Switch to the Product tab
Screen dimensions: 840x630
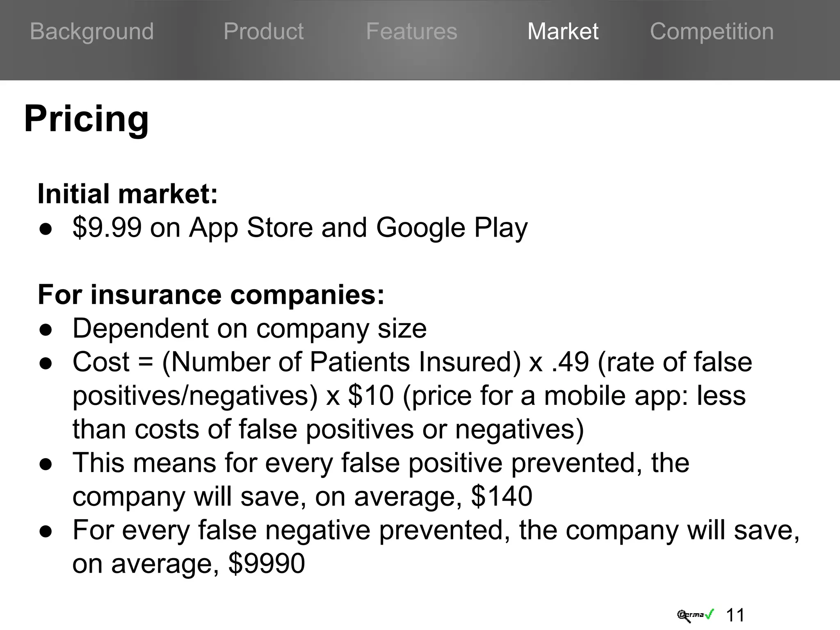263,32
